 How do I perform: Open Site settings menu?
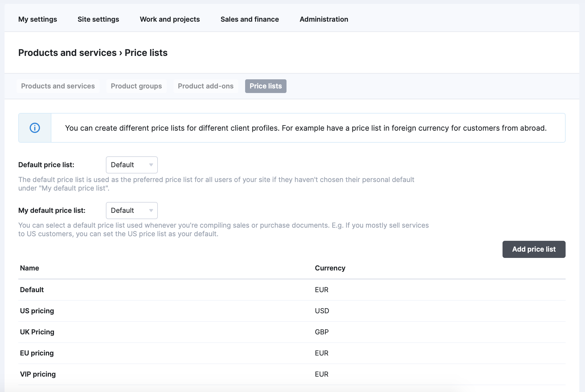tap(98, 19)
